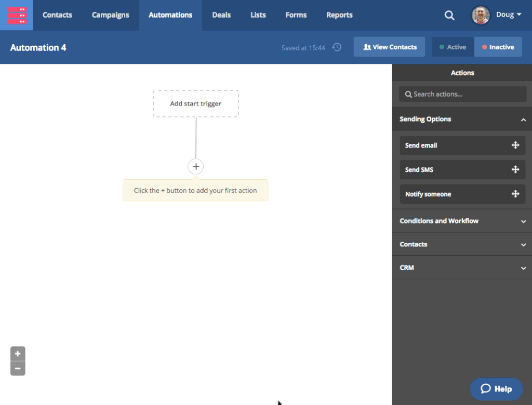This screenshot has width=532, height=405.
Task: Open the Reports tab
Action: (x=339, y=15)
